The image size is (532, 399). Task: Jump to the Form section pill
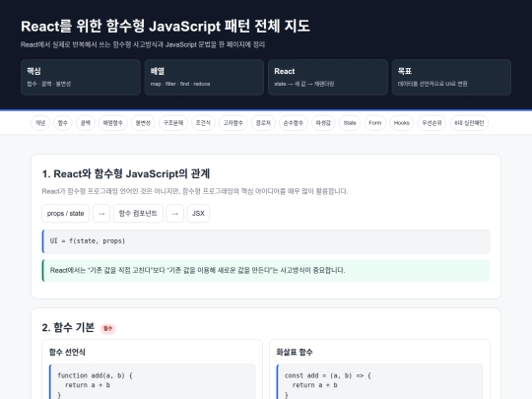(375, 123)
